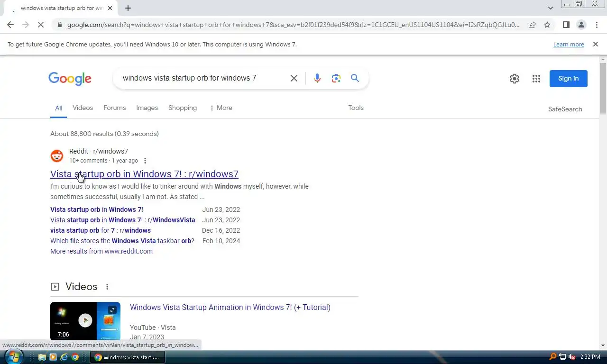
Task: Search by image with Google Lens icon
Action: coord(336,78)
